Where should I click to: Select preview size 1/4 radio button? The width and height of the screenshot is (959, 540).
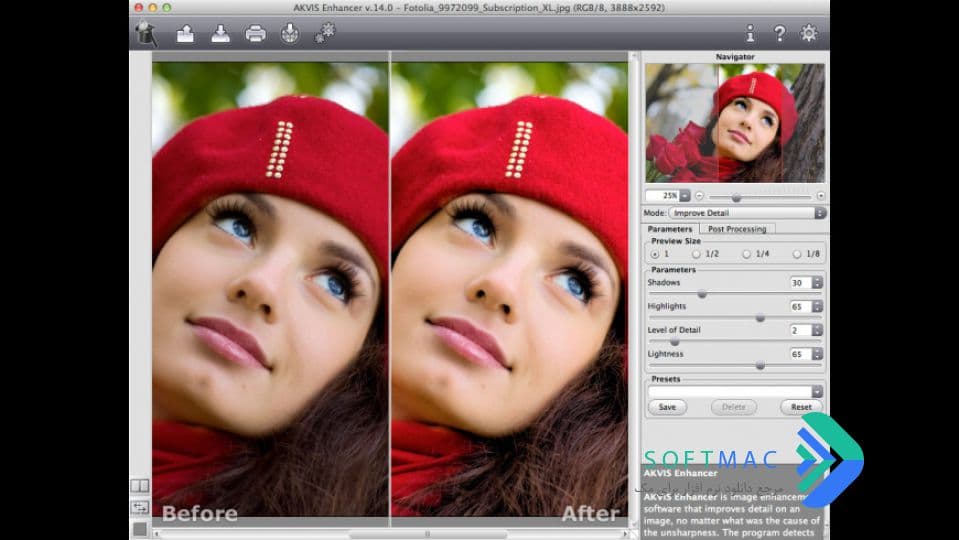[746, 254]
